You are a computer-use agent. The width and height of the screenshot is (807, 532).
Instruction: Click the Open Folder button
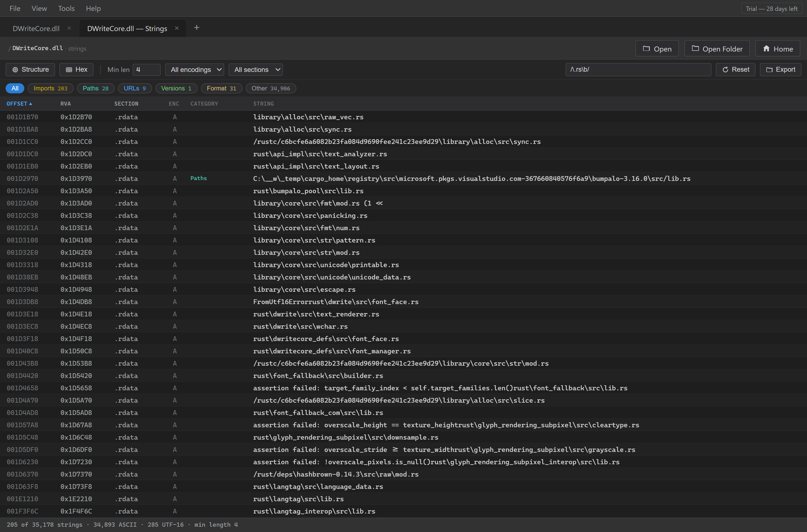pyautogui.click(x=717, y=49)
